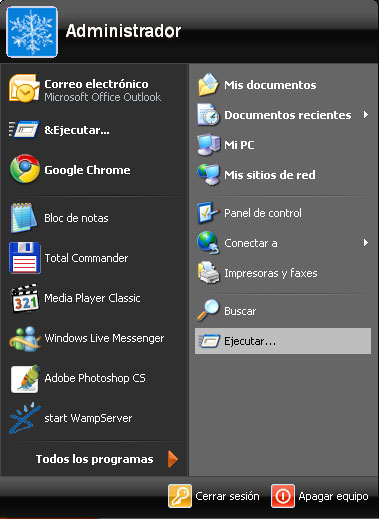The height and width of the screenshot is (519, 379).
Task: Select start WampServer label
Action: tap(88, 418)
